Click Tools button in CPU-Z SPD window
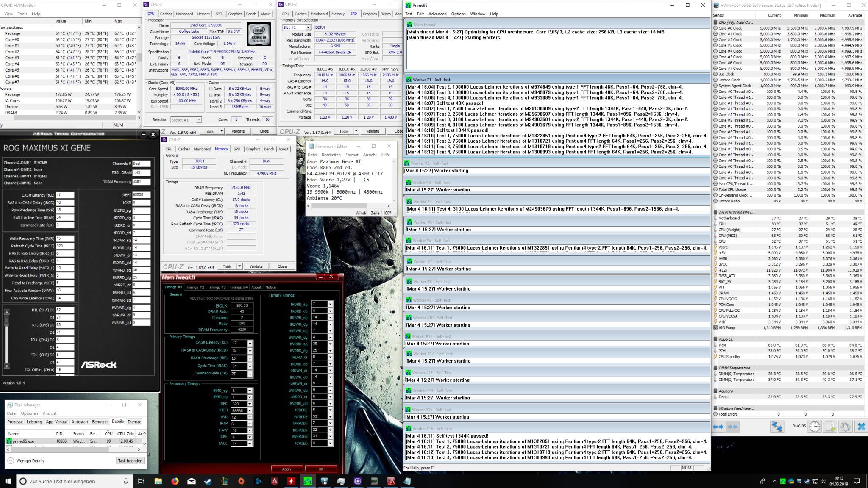868x488 pixels. pyautogui.click(x=344, y=131)
